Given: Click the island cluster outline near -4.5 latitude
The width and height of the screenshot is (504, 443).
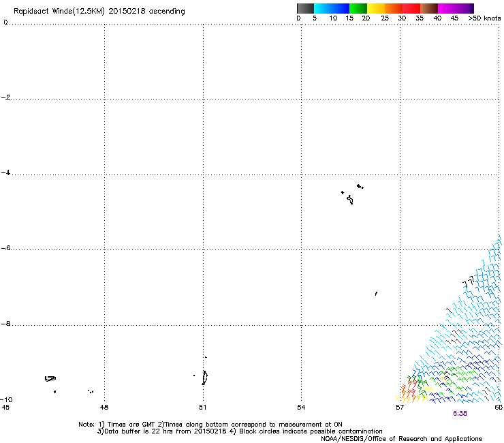Looking at the screenshot, I should coord(352,194).
